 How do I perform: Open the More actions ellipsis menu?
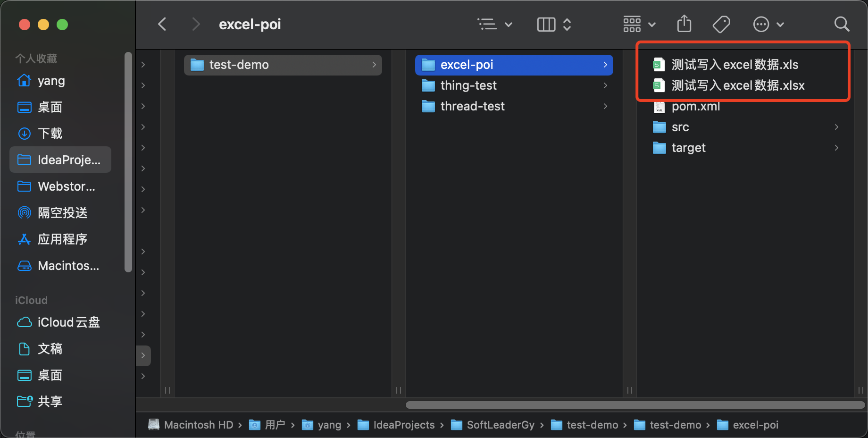tap(768, 25)
